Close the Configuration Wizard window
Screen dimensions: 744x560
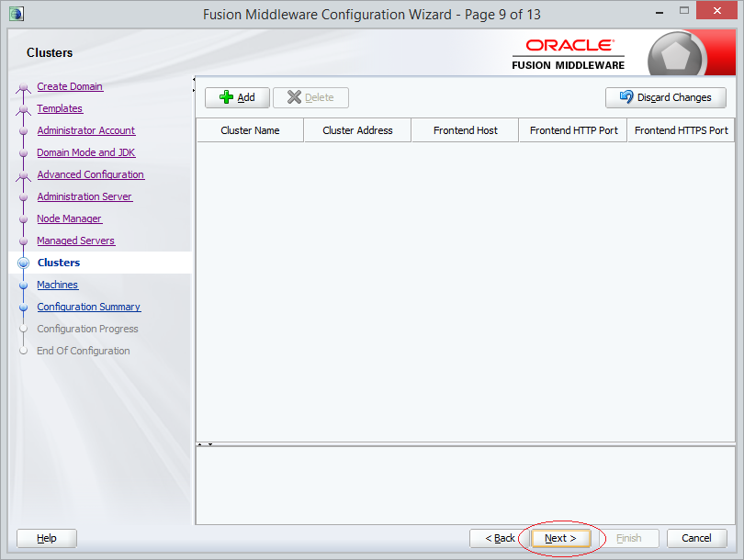[x=716, y=10]
